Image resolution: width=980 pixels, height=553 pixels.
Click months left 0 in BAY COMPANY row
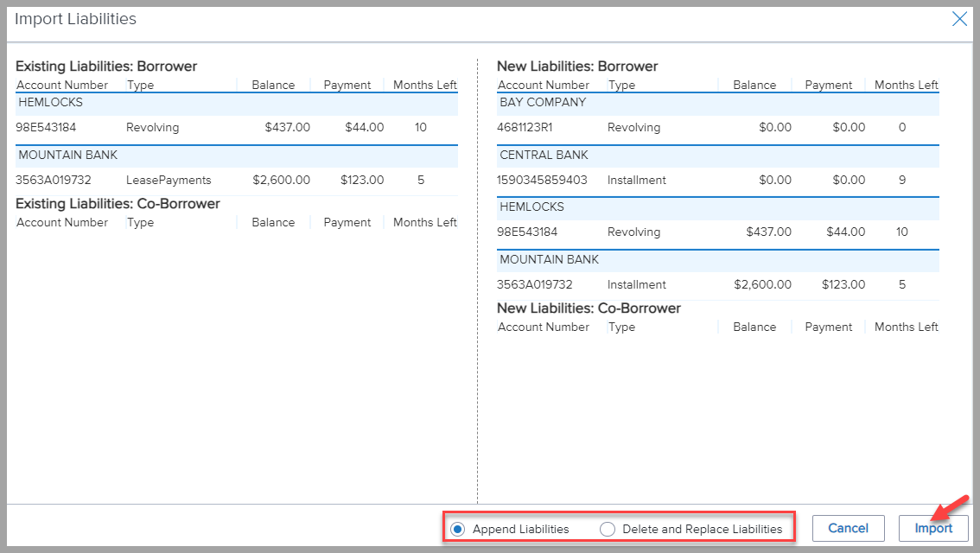click(902, 128)
